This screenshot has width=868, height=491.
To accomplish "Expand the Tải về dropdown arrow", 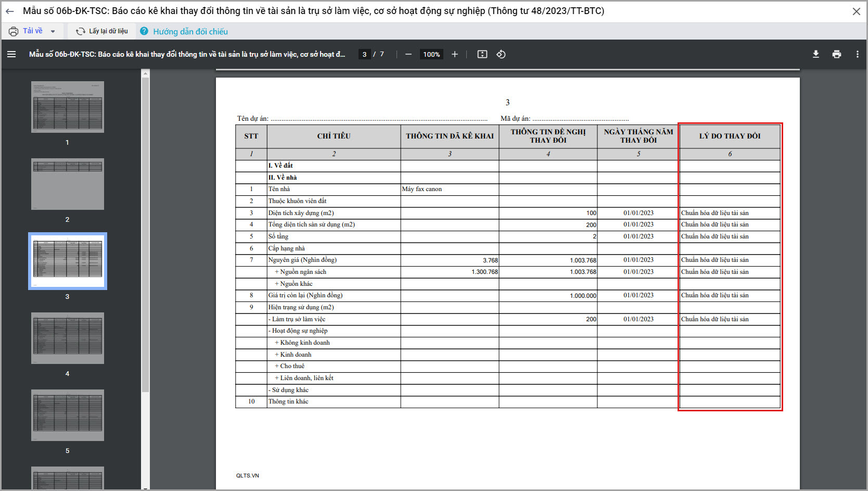I will tap(53, 31).
